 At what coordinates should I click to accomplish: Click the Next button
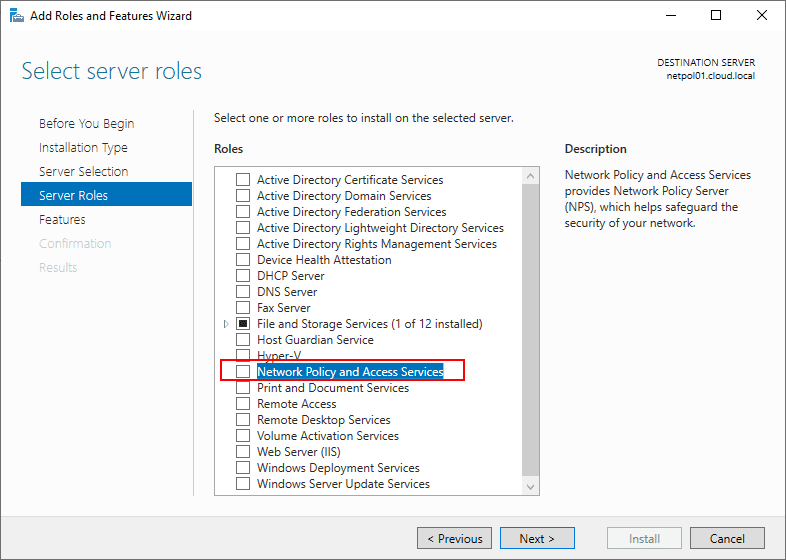(537, 539)
